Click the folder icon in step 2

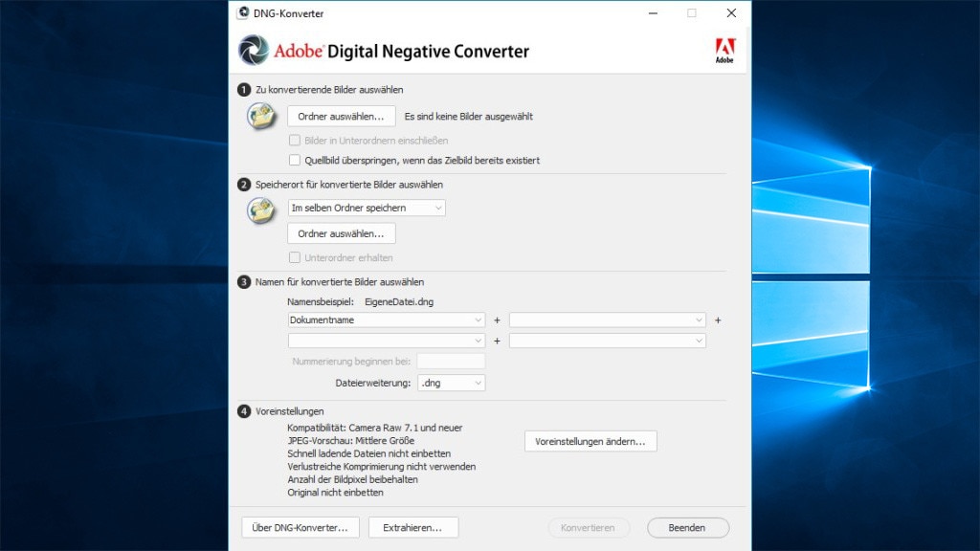[261, 210]
